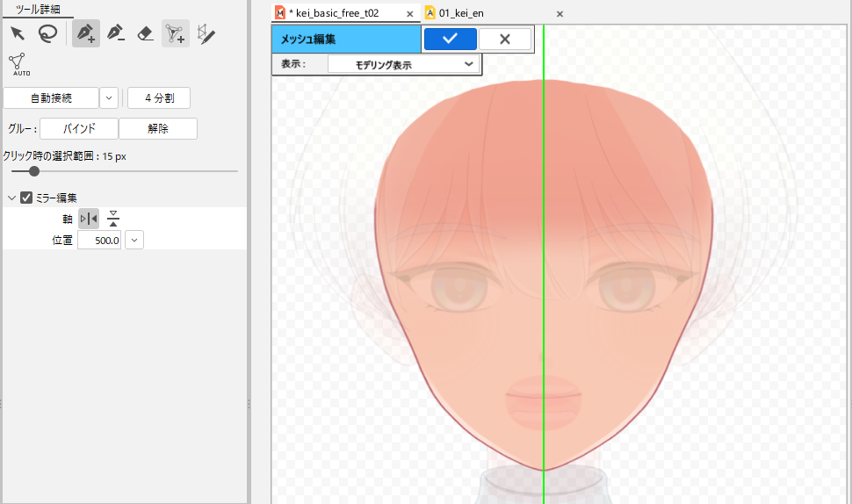852x504 pixels.
Task: Switch to the kei_basic_free_t02 tab
Action: pos(337,13)
